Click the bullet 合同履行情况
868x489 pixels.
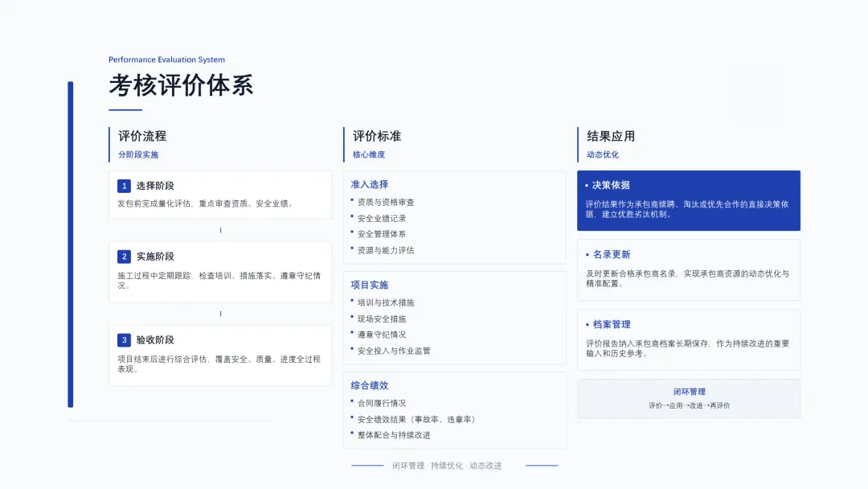(x=382, y=403)
